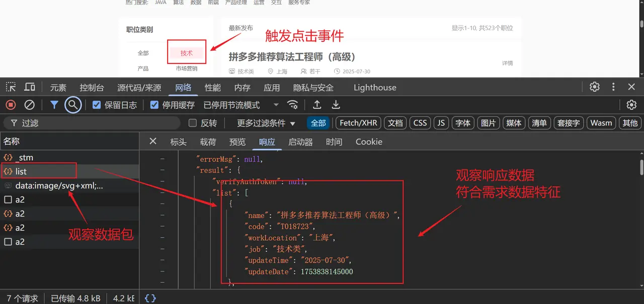Uncheck the 停用缓存 checkbox

pyautogui.click(x=154, y=105)
